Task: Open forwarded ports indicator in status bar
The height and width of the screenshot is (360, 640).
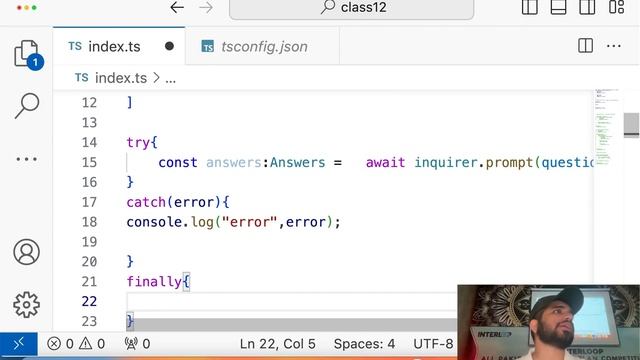Action: (138, 344)
